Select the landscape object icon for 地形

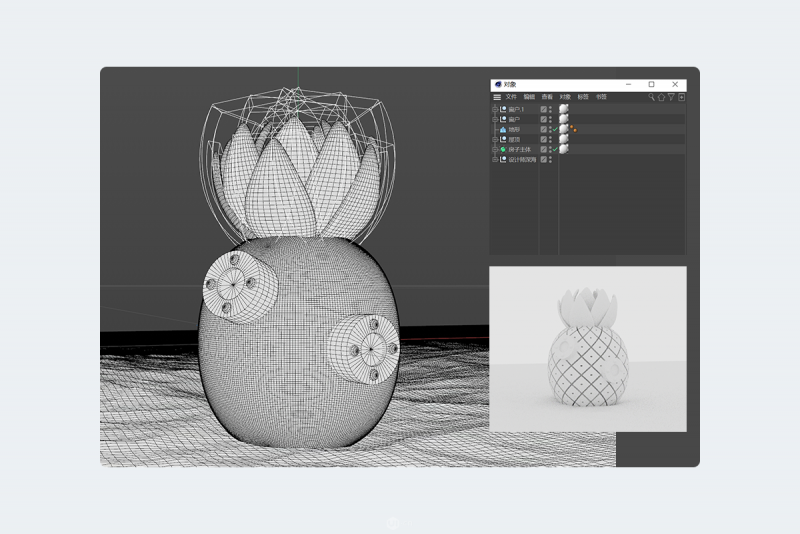point(503,129)
